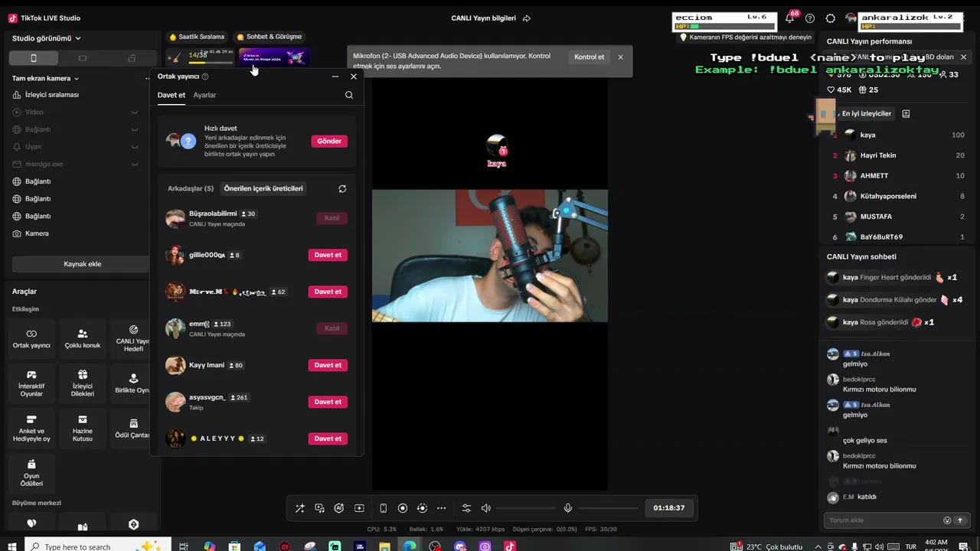Click the Music on Stage banner thumbnail
The height and width of the screenshot is (551, 980).
(274, 57)
